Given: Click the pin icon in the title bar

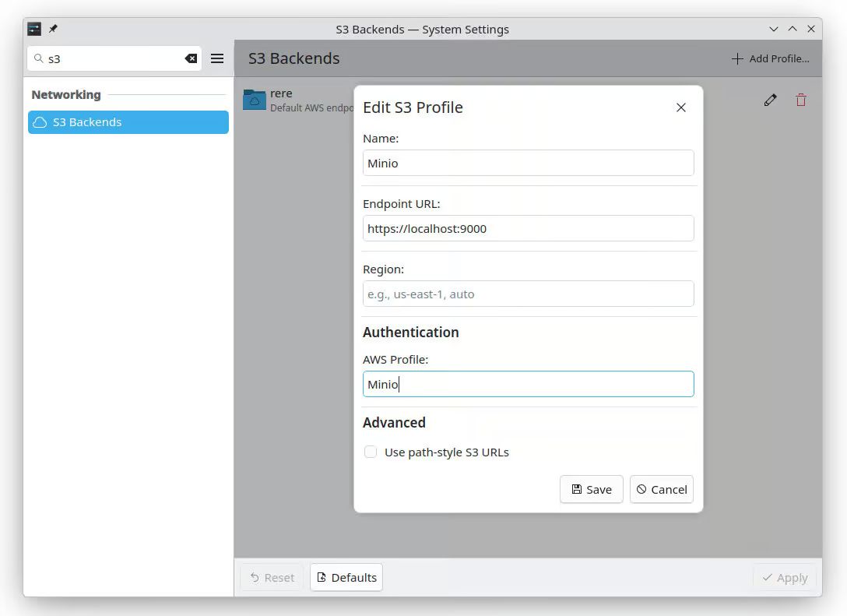Looking at the screenshot, I should [x=53, y=29].
